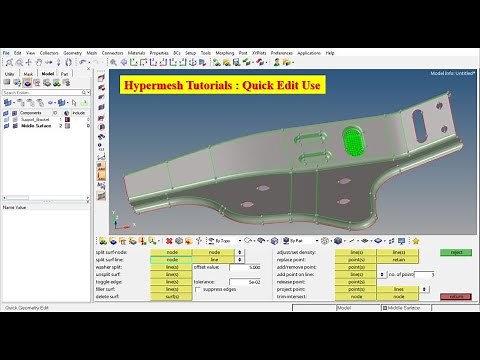Click the highlighted component view icon under browser tabs
480x360 pixels.
[x=27, y=83]
